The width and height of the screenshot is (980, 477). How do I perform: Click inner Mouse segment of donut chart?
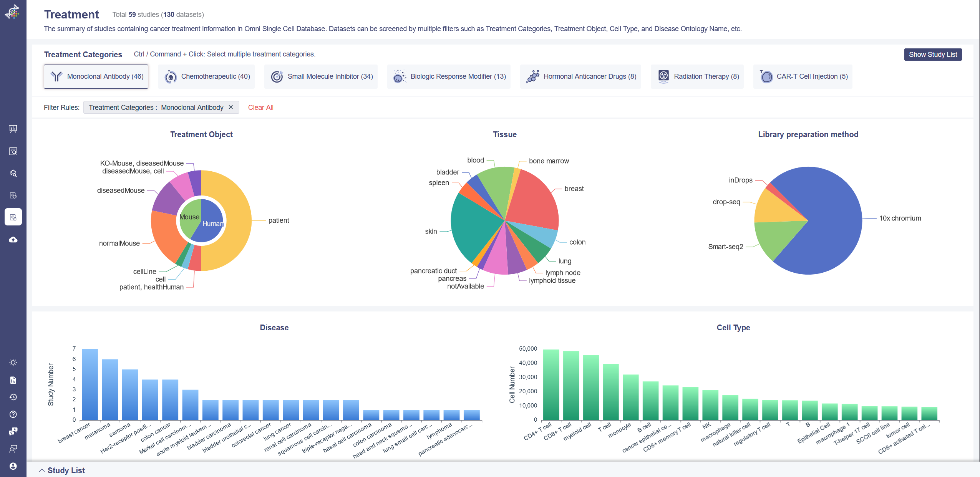click(x=189, y=217)
